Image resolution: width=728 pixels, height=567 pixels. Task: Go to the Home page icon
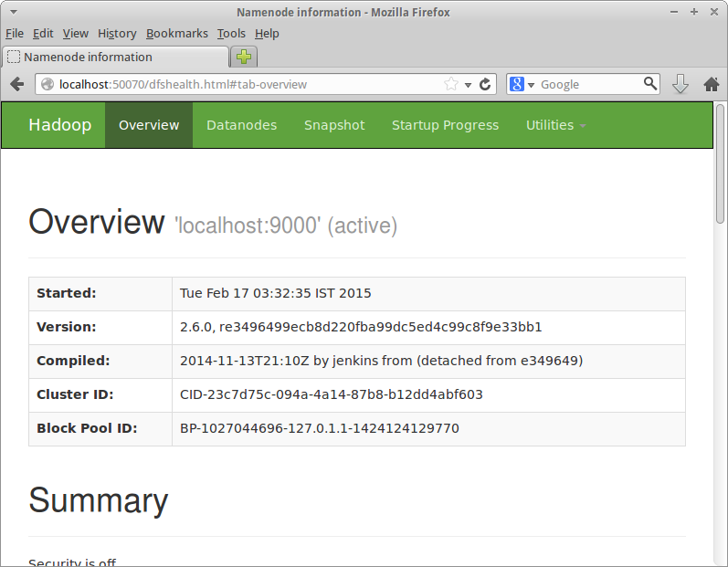pos(711,84)
